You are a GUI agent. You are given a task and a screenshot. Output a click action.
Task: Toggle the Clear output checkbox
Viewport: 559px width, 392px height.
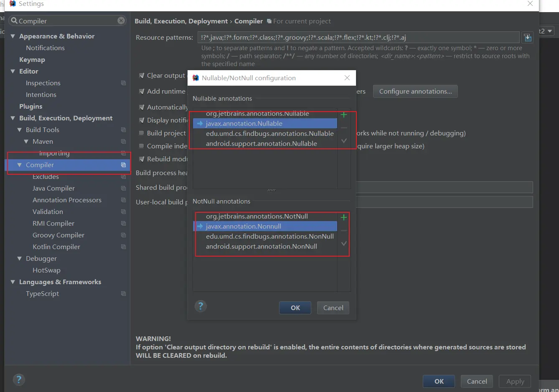(x=142, y=76)
